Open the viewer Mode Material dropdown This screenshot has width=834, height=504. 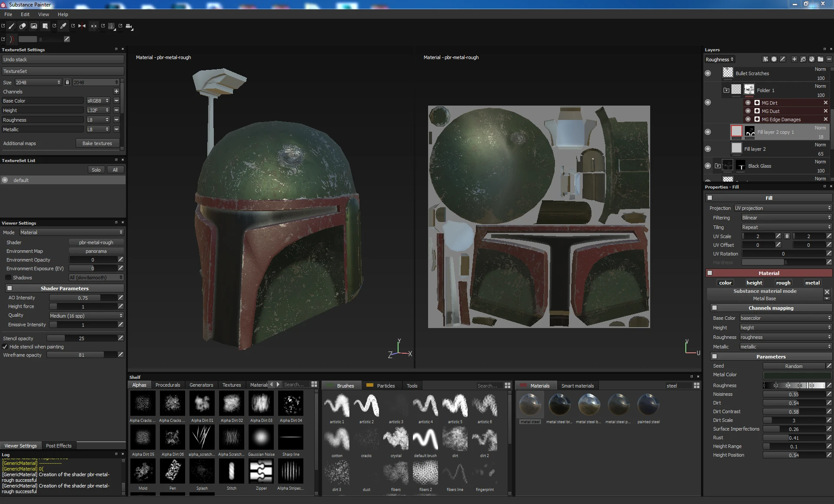[x=71, y=232]
